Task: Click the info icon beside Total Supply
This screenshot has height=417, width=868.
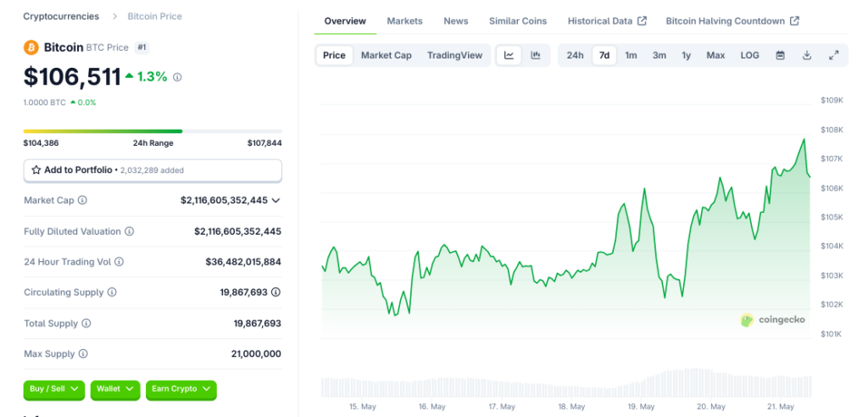Action: pyautogui.click(x=86, y=323)
